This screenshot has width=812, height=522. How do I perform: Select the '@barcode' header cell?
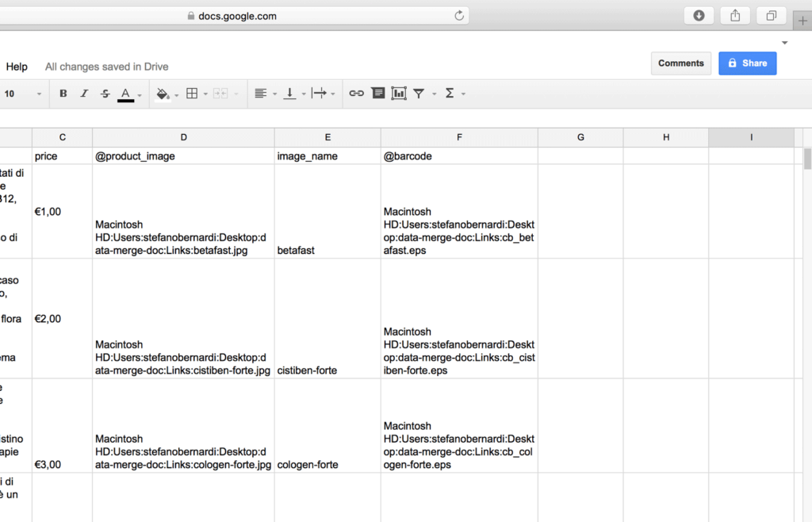[459, 155]
